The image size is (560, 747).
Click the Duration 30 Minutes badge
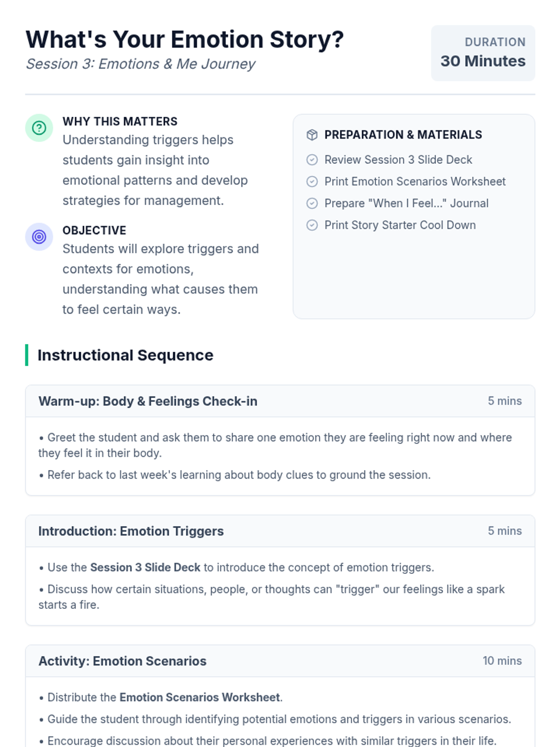(483, 53)
